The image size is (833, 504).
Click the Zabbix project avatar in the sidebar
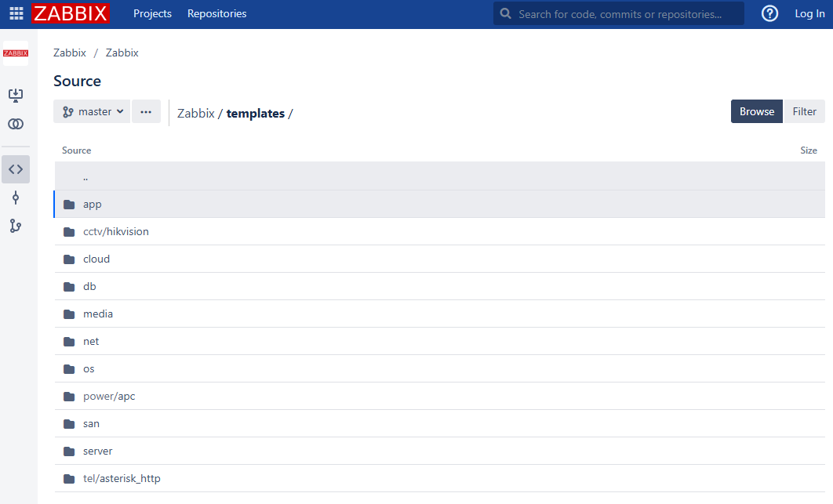pyautogui.click(x=16, y=53)
